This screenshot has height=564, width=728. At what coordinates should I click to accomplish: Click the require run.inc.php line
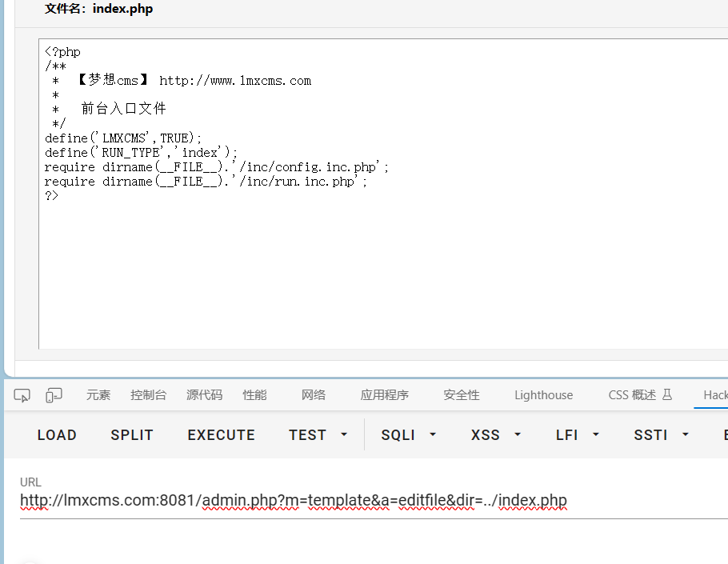pyautogui.click(x=206, y=182)
